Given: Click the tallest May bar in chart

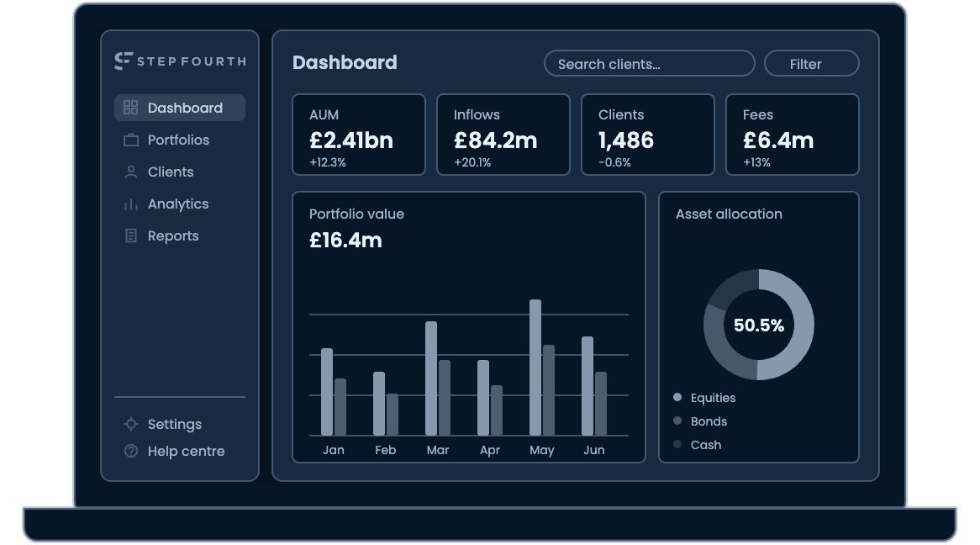Looking at the screenshot, I should pyautogui.click(x=535, y=368).
